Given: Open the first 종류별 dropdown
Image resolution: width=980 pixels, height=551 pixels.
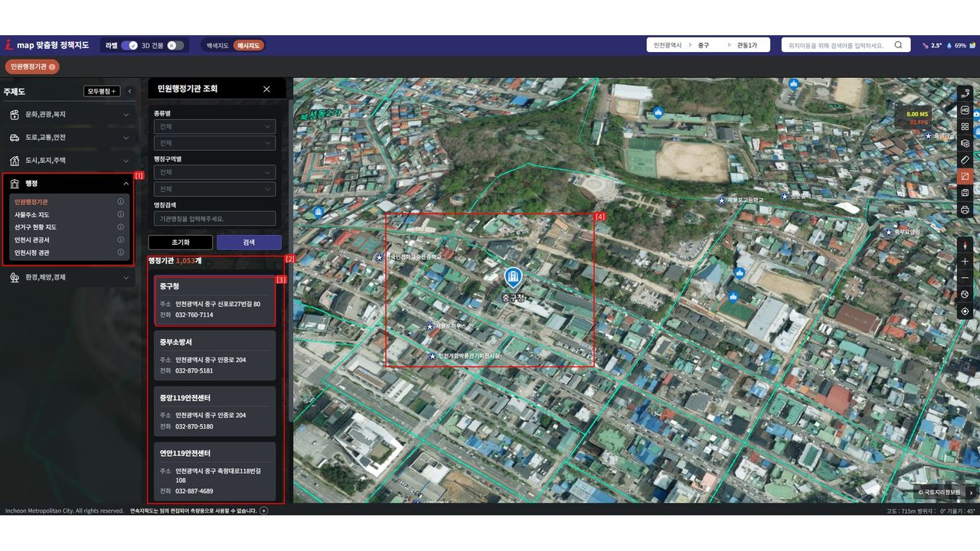Looking at the screenshot, I should (x=214, y=126).
